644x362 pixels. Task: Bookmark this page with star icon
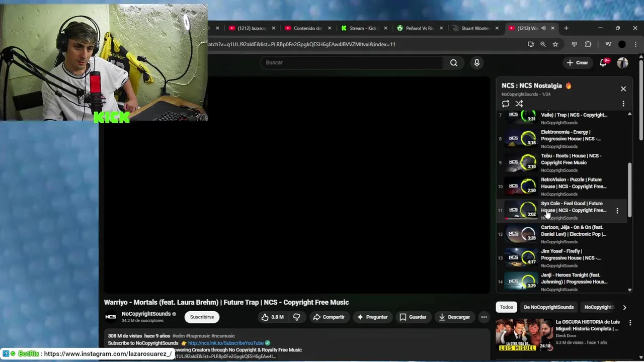click(555, 44)
